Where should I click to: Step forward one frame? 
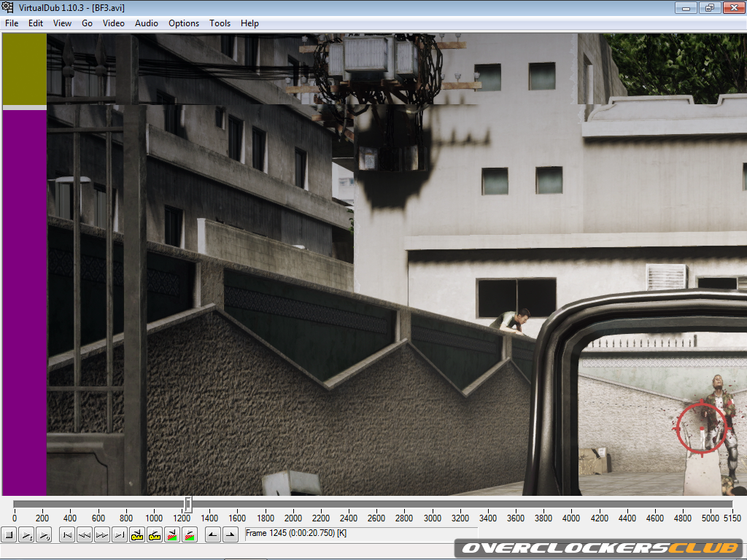coord(102,535)
